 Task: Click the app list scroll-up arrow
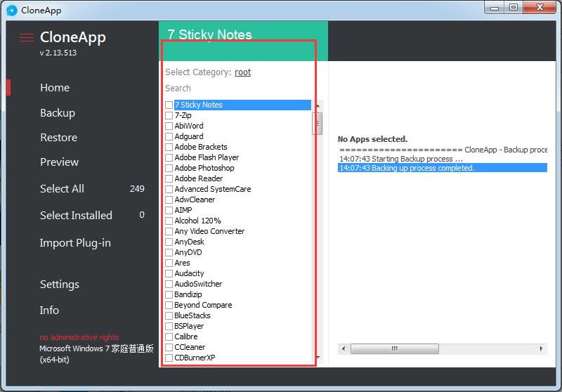318,105
